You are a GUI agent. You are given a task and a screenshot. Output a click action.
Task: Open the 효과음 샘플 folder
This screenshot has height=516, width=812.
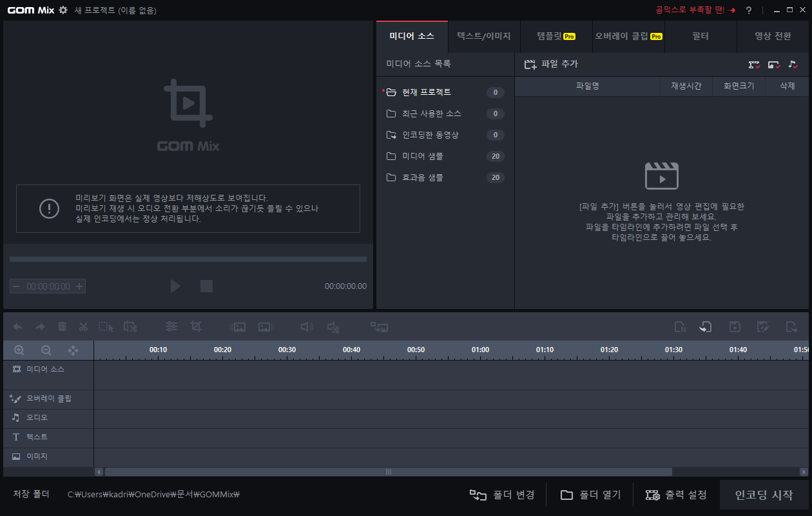[x=445, y=177]
